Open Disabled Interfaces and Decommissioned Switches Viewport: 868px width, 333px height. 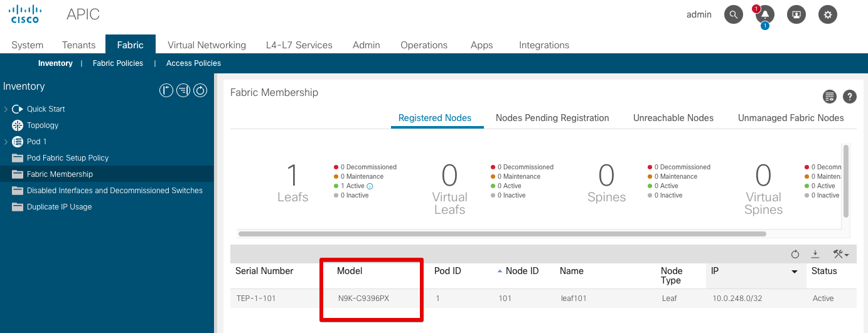tap(115, 191)
